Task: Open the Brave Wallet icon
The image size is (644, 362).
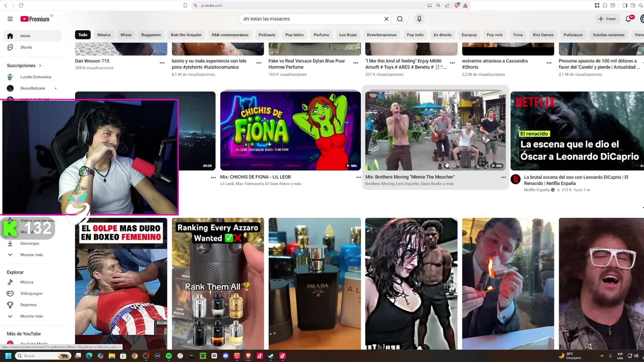Action: 632,6
